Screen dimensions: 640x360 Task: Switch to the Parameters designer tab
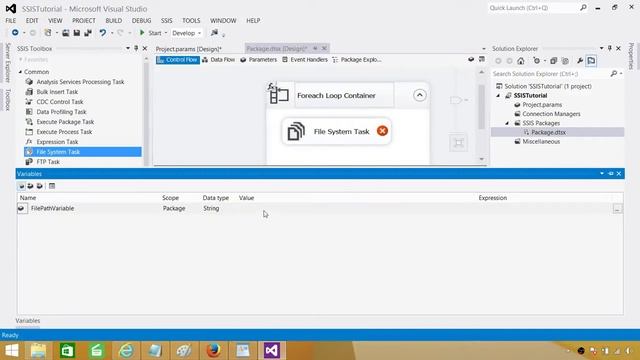[258, 60]
